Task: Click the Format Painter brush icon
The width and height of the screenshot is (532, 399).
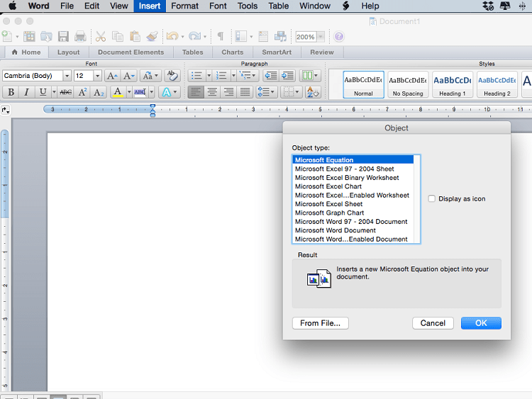Action: coord(152,36)
